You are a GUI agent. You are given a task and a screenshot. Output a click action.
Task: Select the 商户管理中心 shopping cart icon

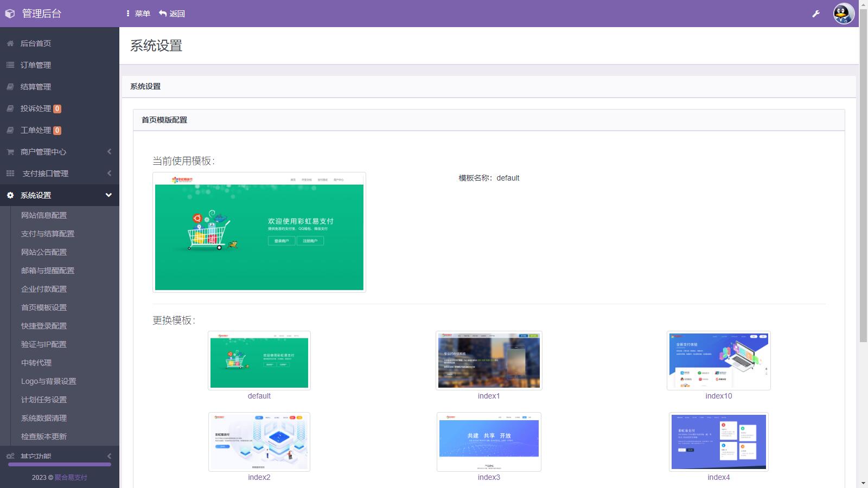click(9, 152)
